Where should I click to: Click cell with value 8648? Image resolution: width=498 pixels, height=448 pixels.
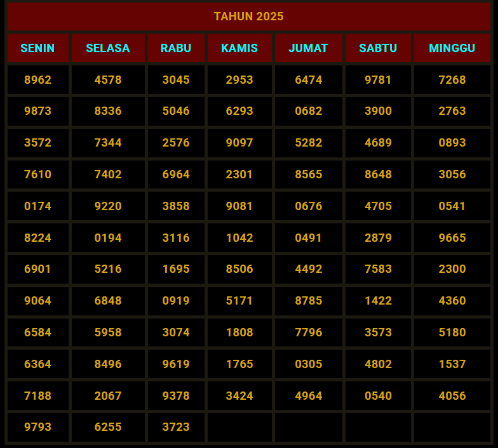[x=378, y=175]
